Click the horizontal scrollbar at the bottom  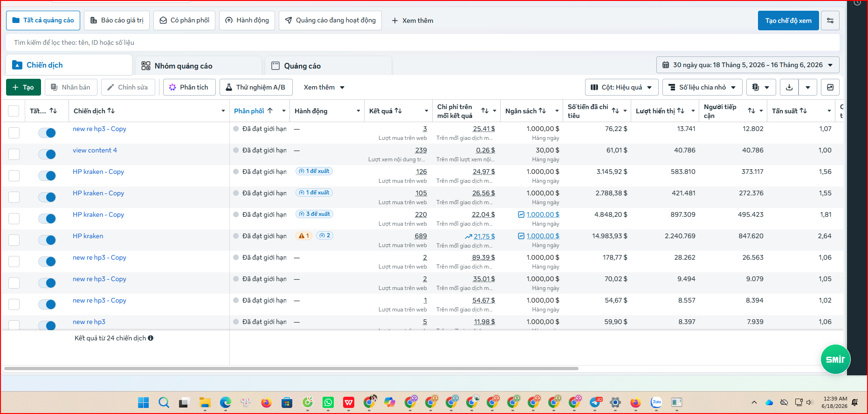click(291, 368)
